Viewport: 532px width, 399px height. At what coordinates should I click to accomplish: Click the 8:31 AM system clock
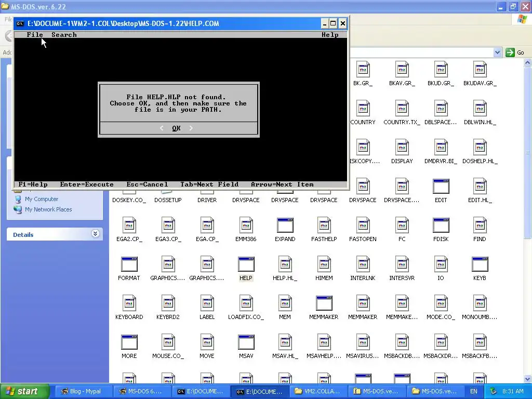pos(513,391)
